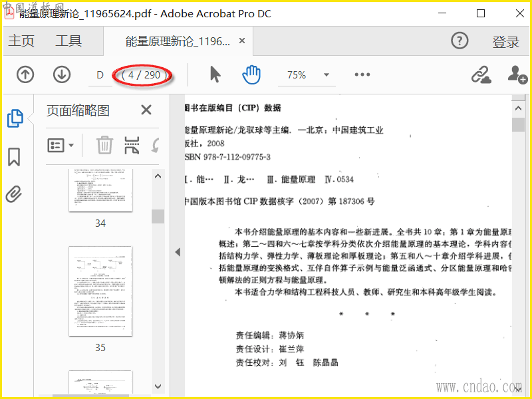Rotate page counterclockwise icon
The image size is (532, 399).
coord(155,145)
